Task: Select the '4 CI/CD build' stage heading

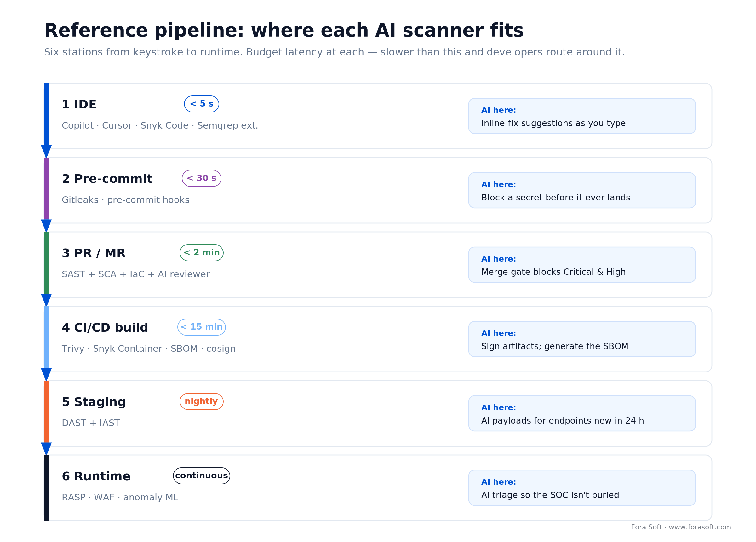Action: coord(105,327)
